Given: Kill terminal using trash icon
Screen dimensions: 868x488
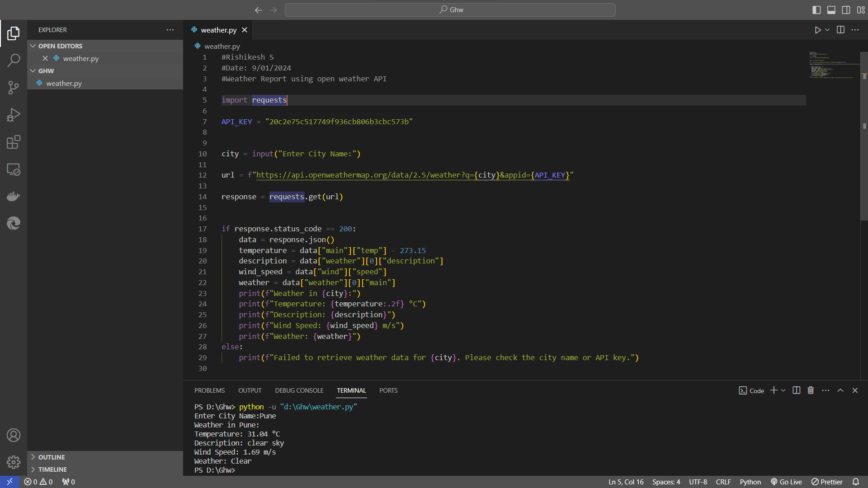Looking at the screenshot, I should (811, 390).
